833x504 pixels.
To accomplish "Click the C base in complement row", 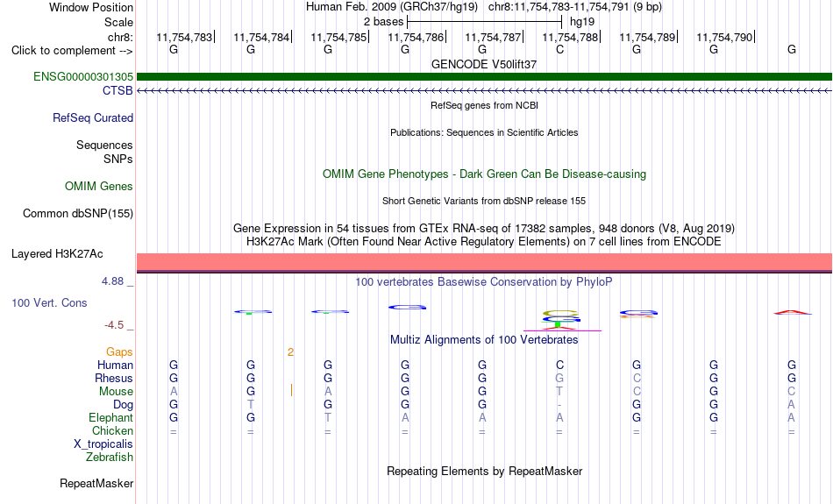I will click(559, 49).
